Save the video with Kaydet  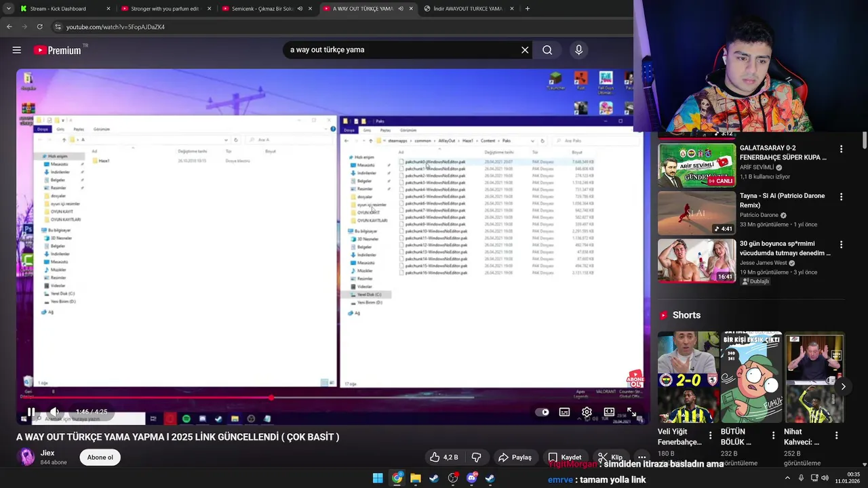(565, 457)
